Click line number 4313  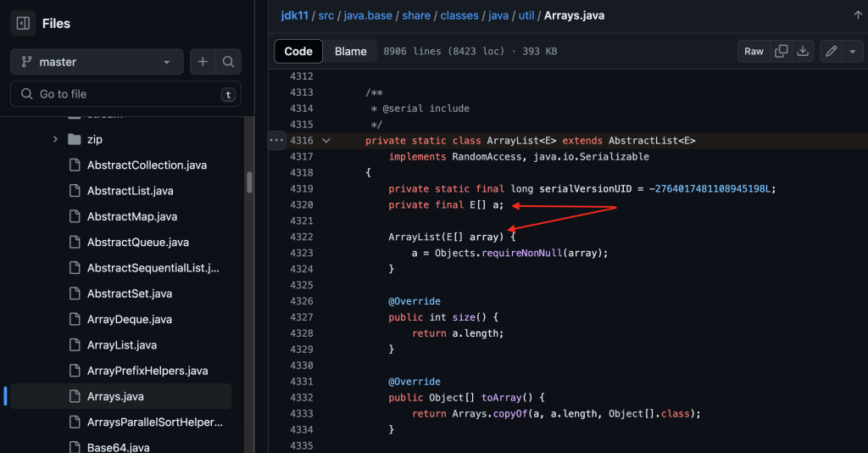tap(302, 92)
